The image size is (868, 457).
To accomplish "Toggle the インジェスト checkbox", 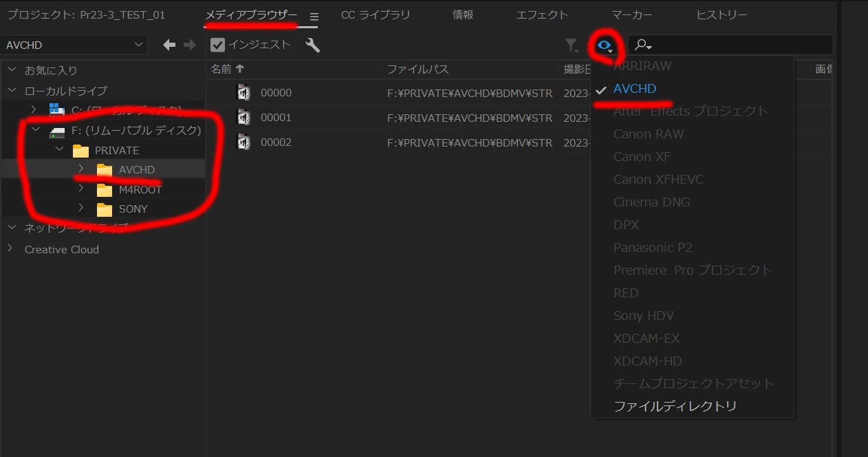I will [218, 45].
